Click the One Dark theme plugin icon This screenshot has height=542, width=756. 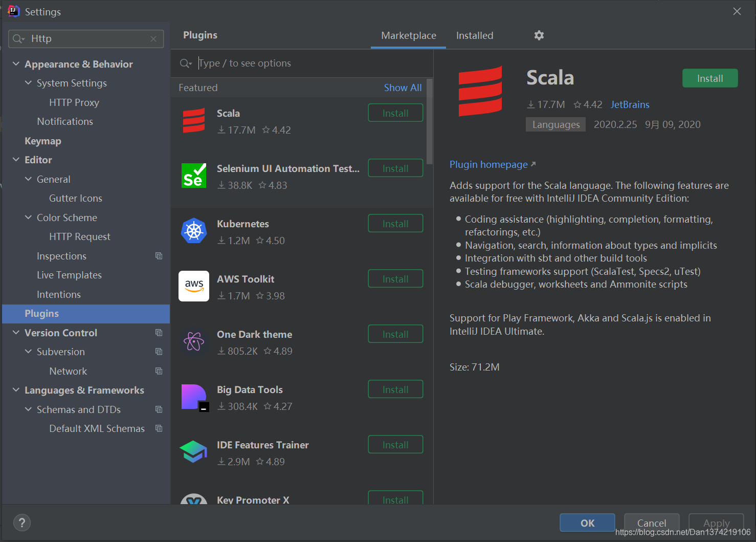coord(194,341)
